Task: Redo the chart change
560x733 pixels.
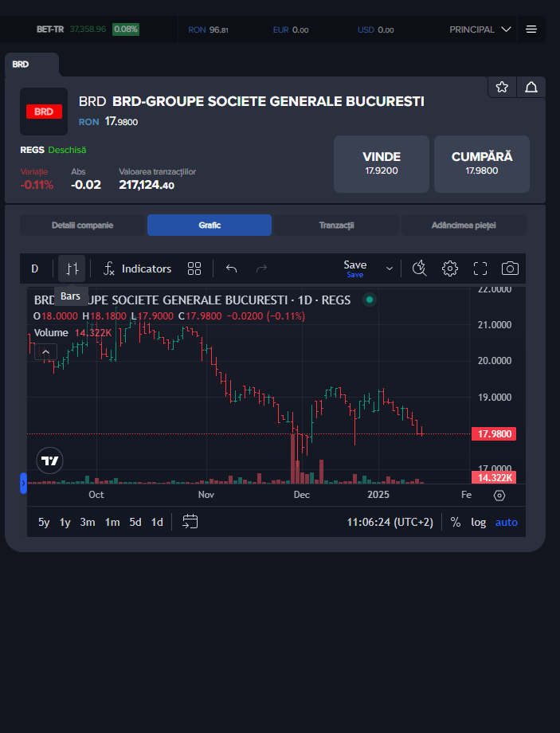Action: click(262, 269)
